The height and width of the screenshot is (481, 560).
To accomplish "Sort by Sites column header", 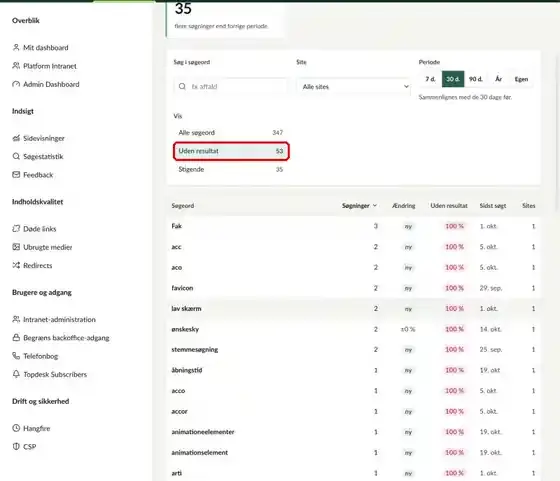I will click(529, 206).
